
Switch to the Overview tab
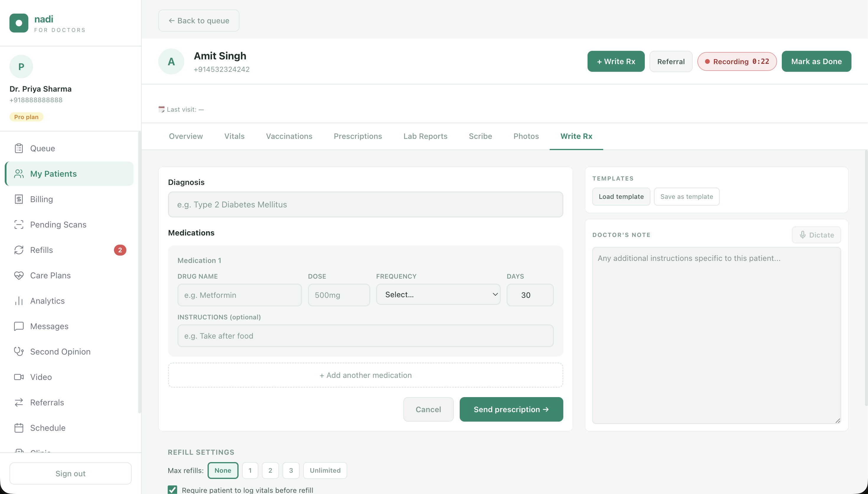(186, 136)
